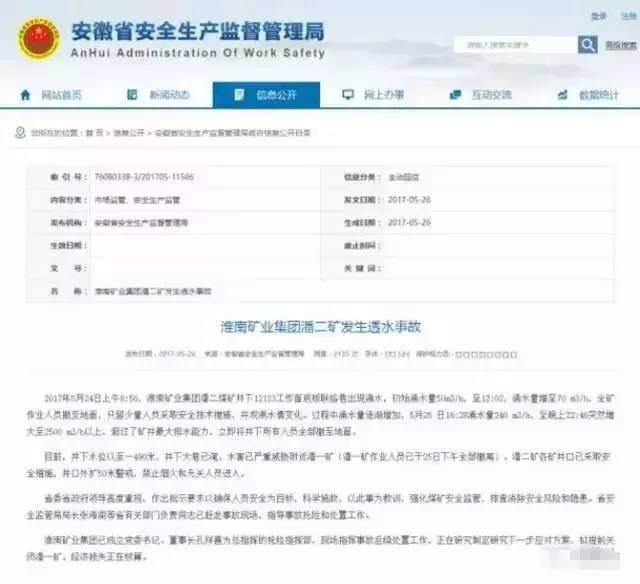The height and width of the screenshot is (584, 640).
Task: Click the magnifier search button
Action: pyautogui.click(x=588, y=45)
